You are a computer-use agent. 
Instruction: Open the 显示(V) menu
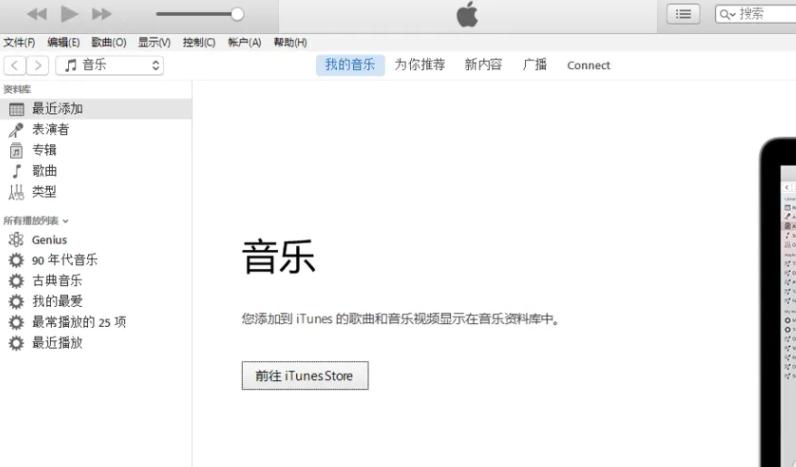(x=154, y=42)
